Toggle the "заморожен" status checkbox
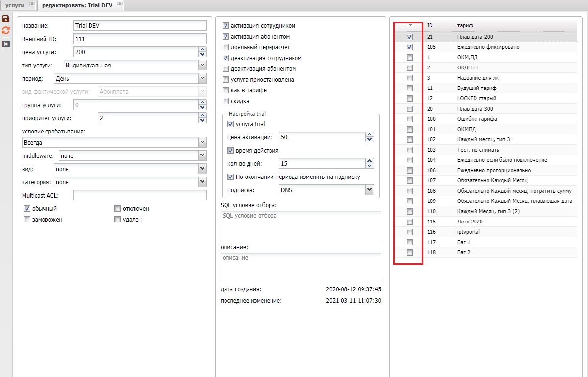588x377 pixels. click(x=27, y=220)
